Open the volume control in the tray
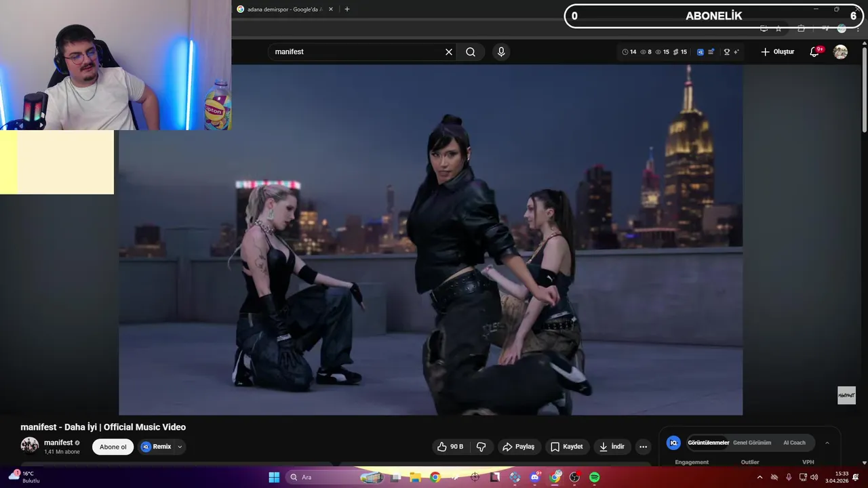This screenshot has height=488, width=868. click(814, 477)
